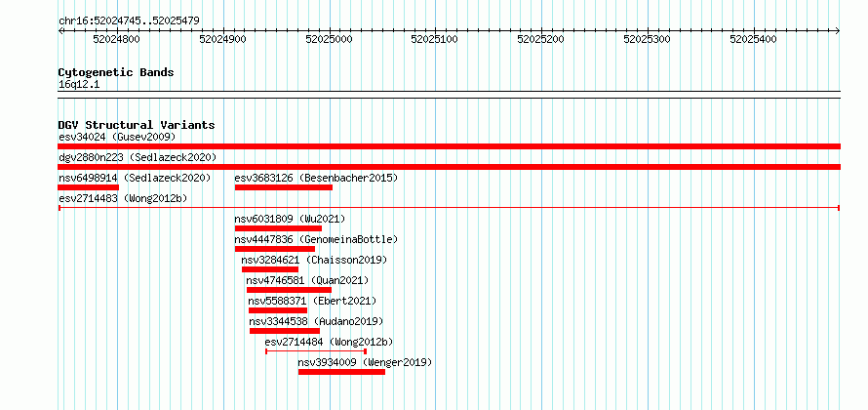Open esv2714484 (Wong2012b) variant label
868x410 pixels.
pos(330,342)
